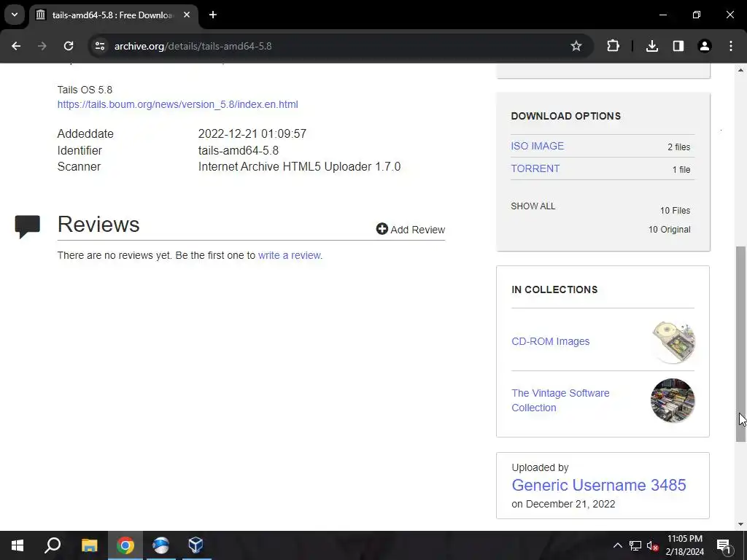Open File Explorer from the taskbar
Screen dimensions: 747x560
click(89, 545)
